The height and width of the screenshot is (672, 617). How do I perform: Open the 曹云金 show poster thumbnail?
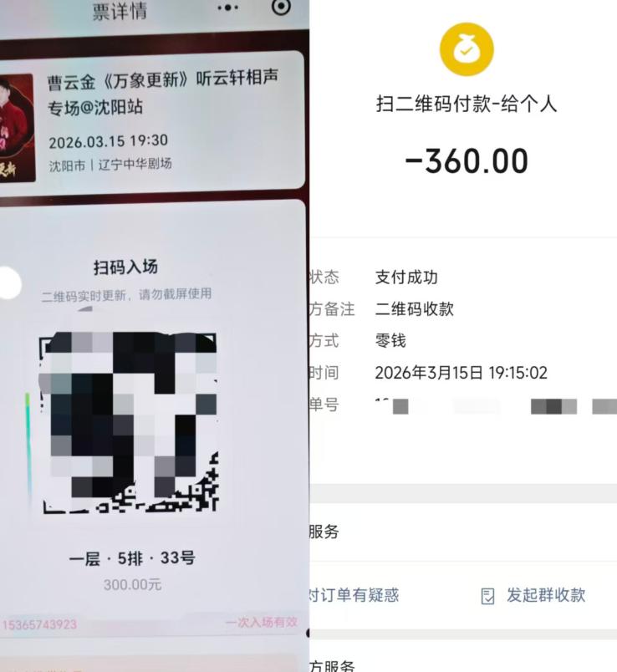pyautogui.click(x=16, y=128)
